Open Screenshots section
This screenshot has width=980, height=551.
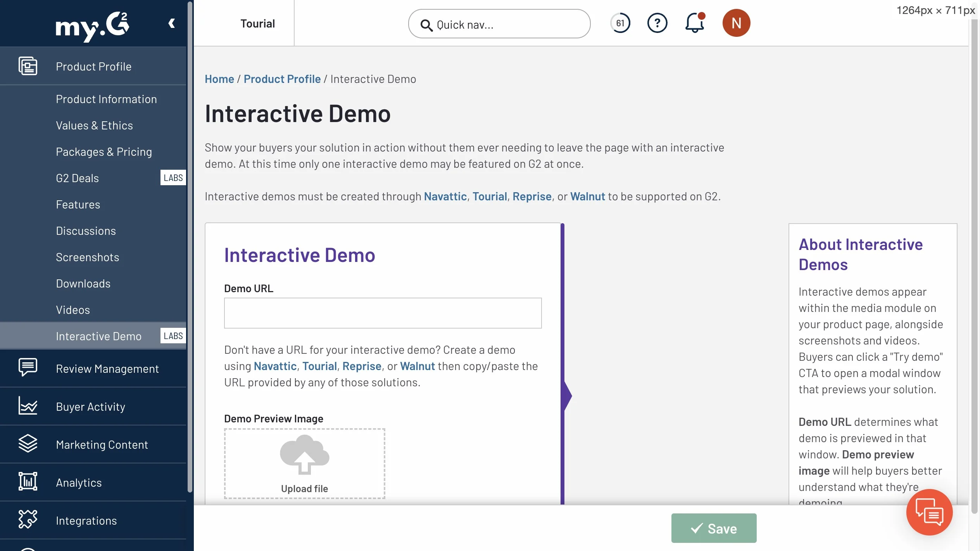coord(87,257)
